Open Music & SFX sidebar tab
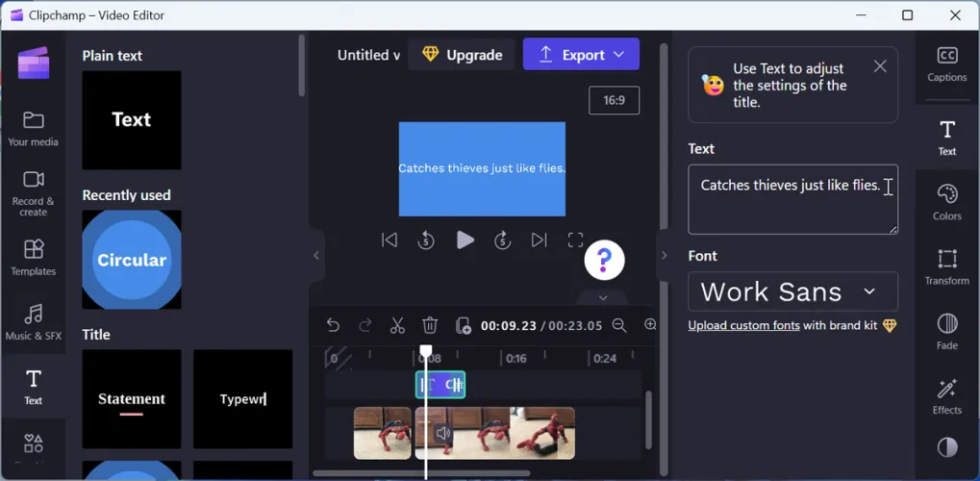The image size is (980, 481). tap(34, 322)
